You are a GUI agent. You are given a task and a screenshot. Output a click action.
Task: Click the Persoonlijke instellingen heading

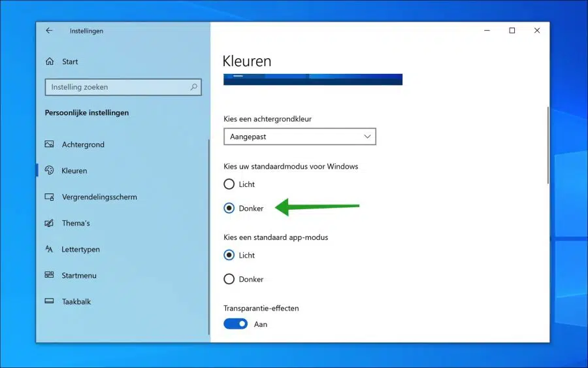[x=87, y=112]
